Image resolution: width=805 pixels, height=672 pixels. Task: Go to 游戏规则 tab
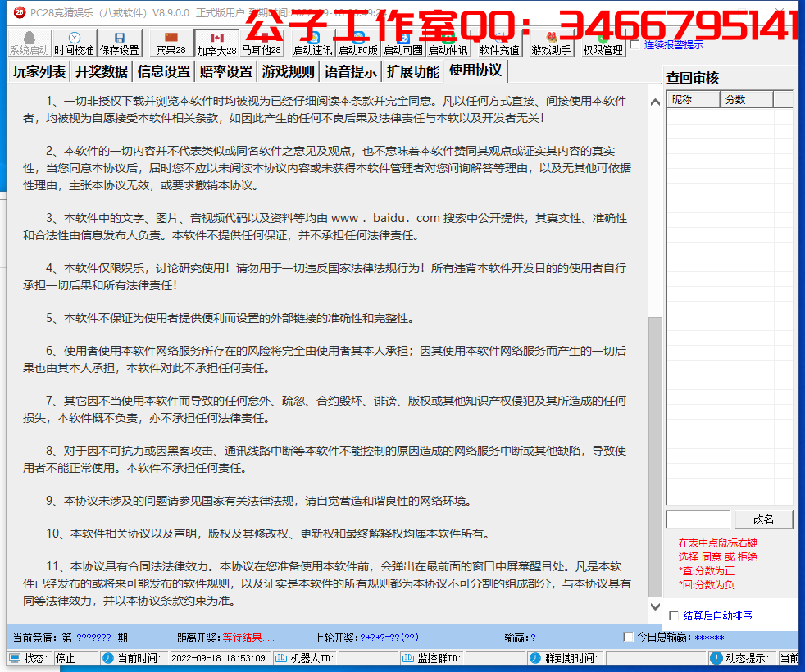(288, 71)
